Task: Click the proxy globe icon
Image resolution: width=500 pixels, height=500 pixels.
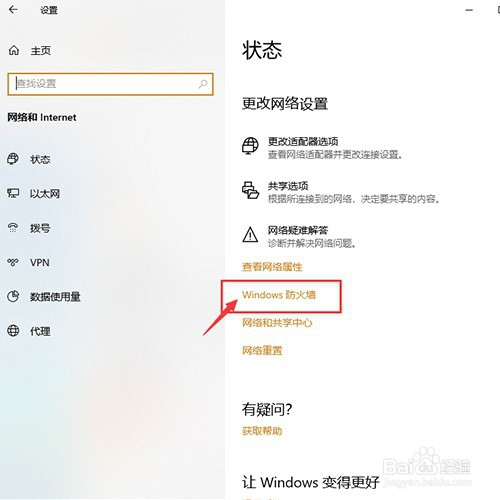Action: (13, 331)
